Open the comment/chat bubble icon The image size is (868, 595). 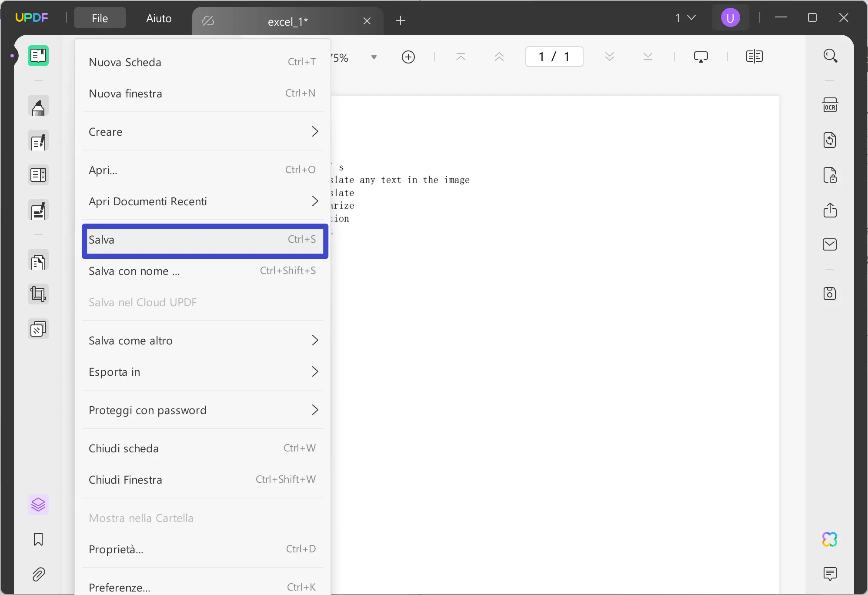click(x=830, y=574)
